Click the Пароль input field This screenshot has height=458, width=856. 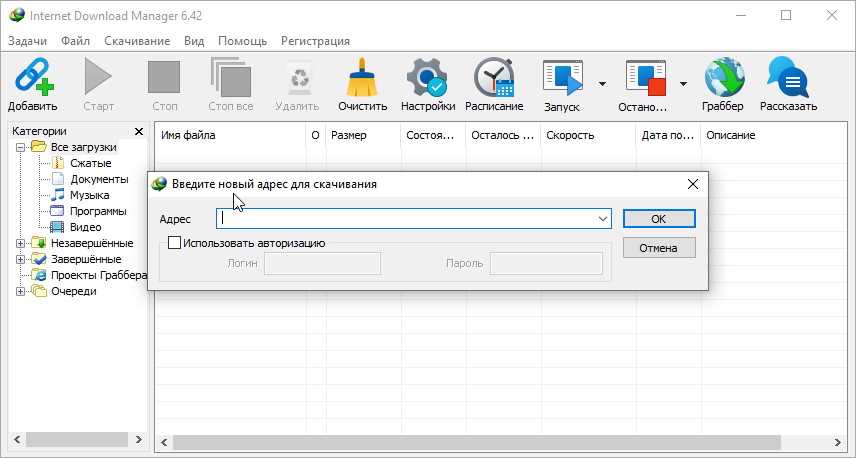[546, 264]
